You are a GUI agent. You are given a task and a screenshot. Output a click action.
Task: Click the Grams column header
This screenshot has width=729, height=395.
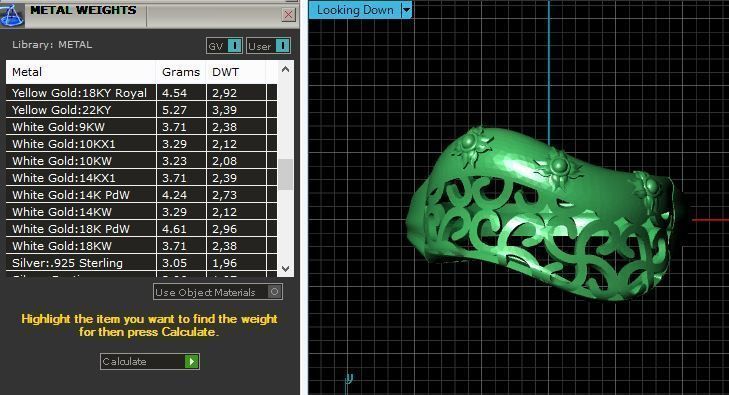(x=181, y=72)
